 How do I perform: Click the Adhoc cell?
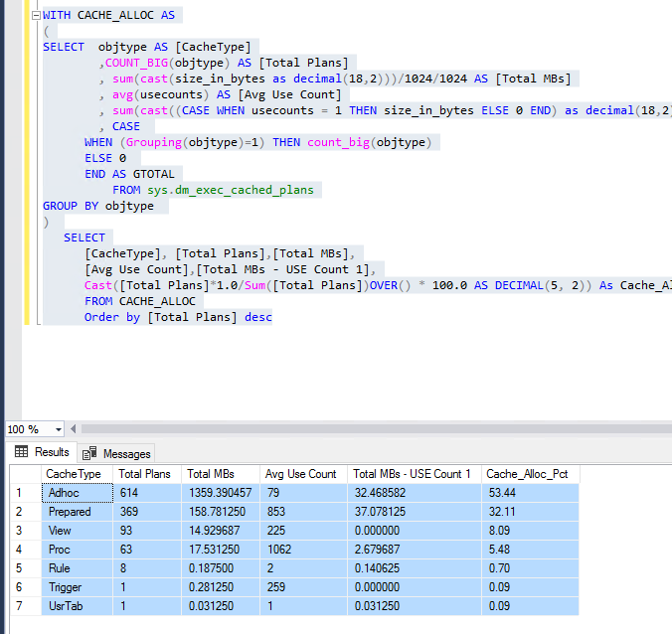pyautogui.click(x=78, y=493)
